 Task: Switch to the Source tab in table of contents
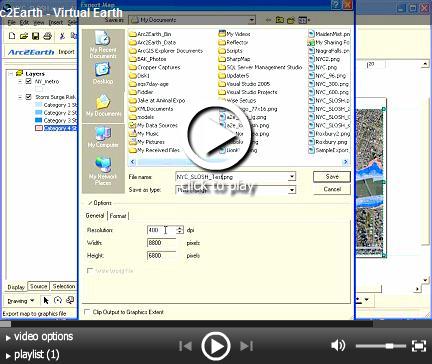pos(39,286)
